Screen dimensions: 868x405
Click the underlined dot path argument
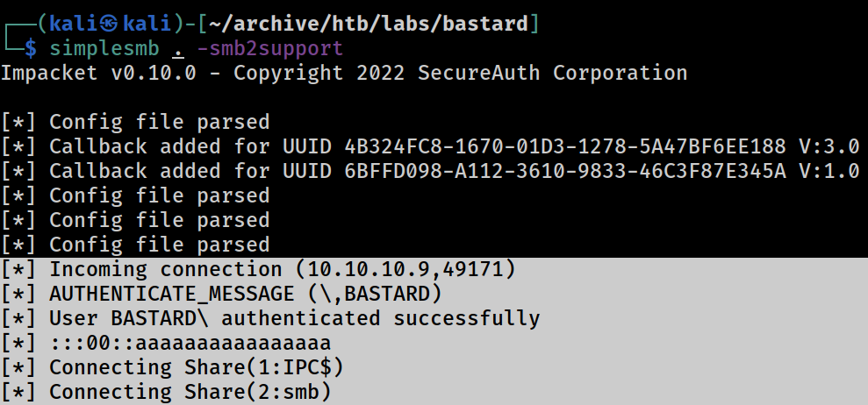177,50
